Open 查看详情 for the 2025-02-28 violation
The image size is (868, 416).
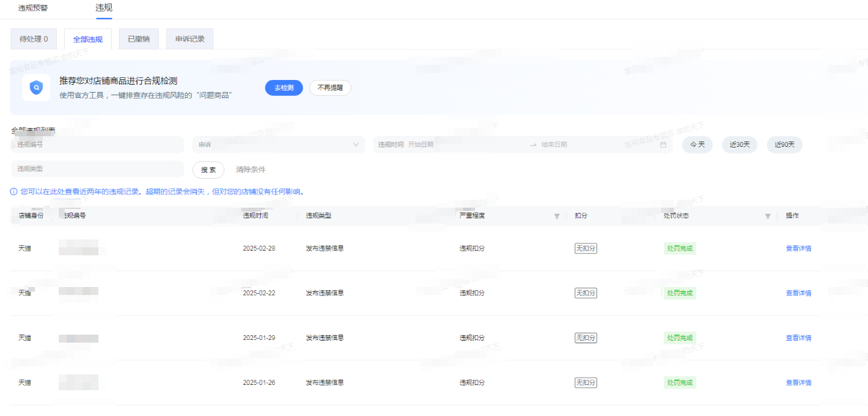tap(799, 249)
